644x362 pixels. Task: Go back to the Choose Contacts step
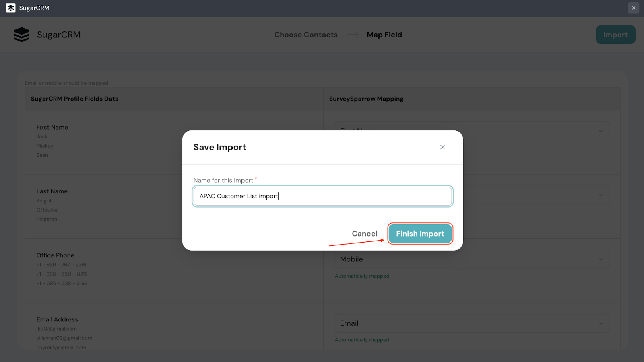click(x=306, y=35)
